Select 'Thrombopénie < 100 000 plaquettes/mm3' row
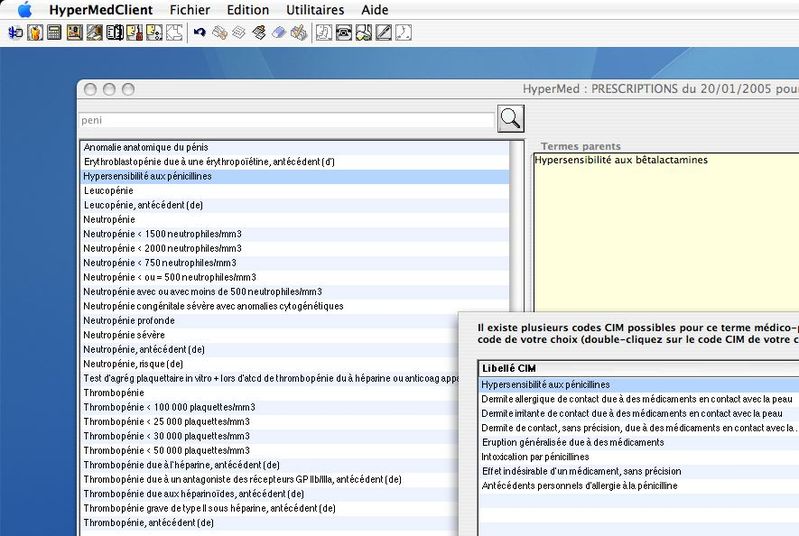The height and width of the screenshot is (536, 799). pos(270,407)
